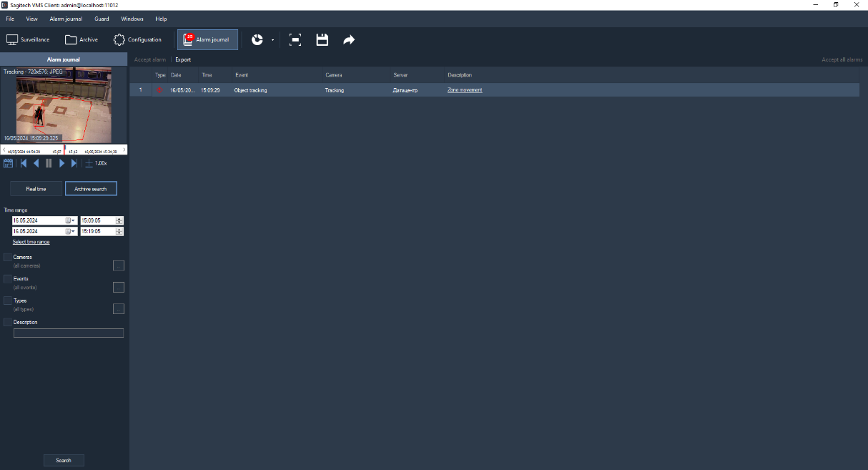The height and width of the screenshot is (470, 868).
Task: Click the pie chart reports icon
Action: pos(257,40)
